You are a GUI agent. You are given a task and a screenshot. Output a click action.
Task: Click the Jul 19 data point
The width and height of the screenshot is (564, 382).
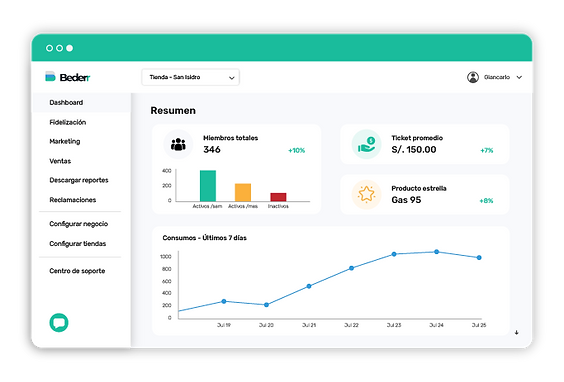click(224, 301)
